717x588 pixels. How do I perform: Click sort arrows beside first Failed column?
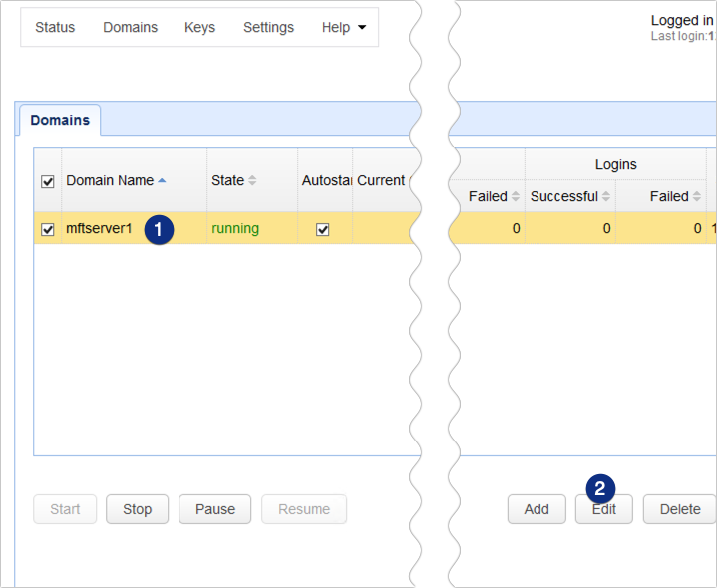pos(516,197)
